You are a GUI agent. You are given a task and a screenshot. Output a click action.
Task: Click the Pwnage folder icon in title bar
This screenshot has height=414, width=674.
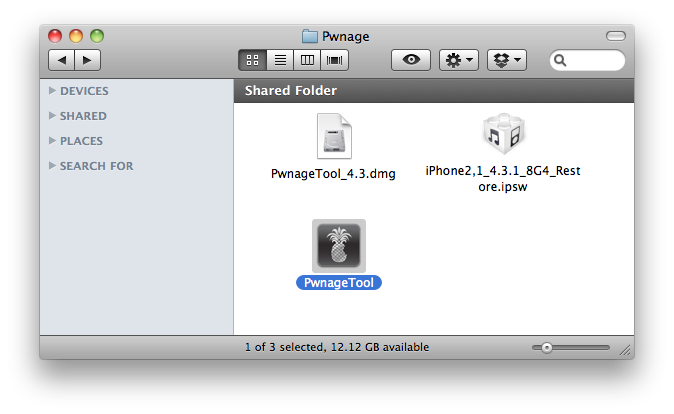pos(310,37)
